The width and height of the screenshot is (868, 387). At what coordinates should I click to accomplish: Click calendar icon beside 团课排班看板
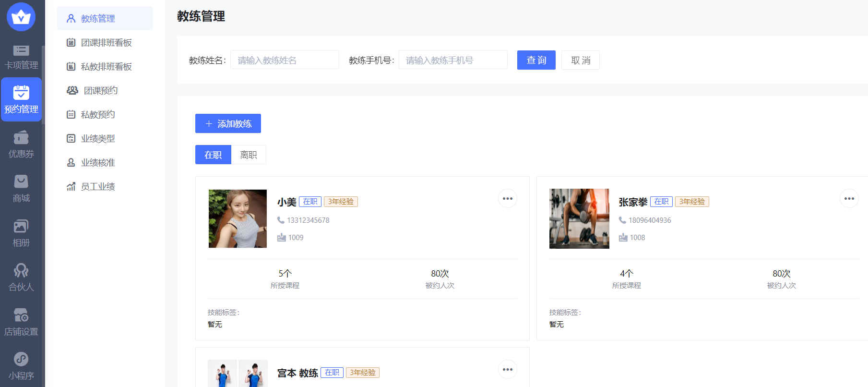coord(71,42)
